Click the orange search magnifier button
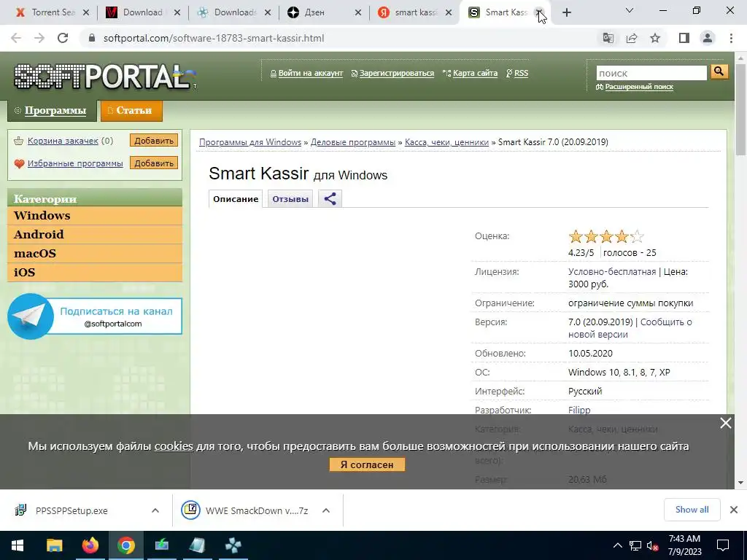747x560 pixels. 719,72
